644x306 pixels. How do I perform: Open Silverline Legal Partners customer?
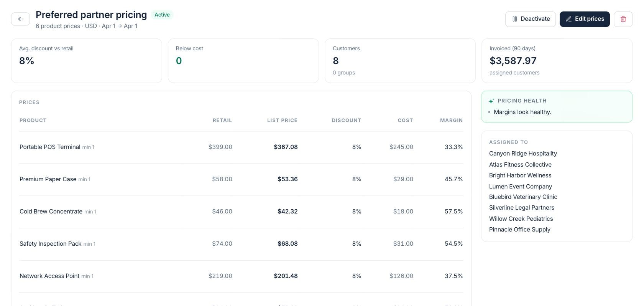pos(522,208)
